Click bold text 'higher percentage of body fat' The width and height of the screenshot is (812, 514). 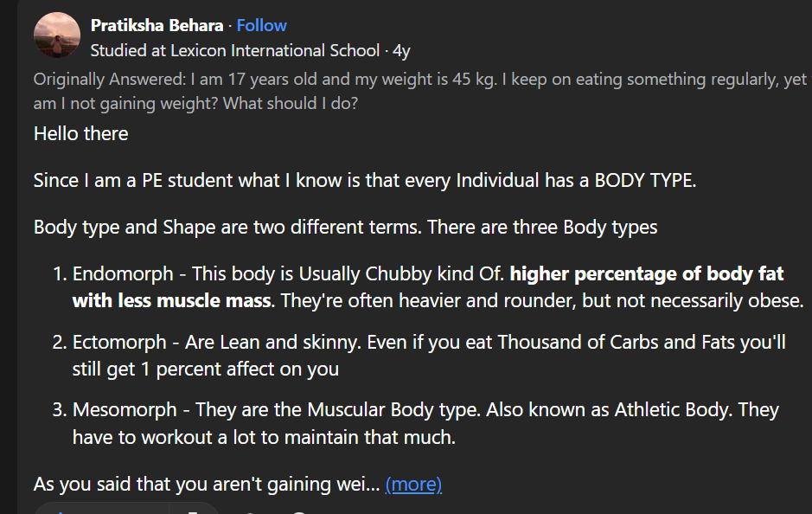(x=647, y=274)
